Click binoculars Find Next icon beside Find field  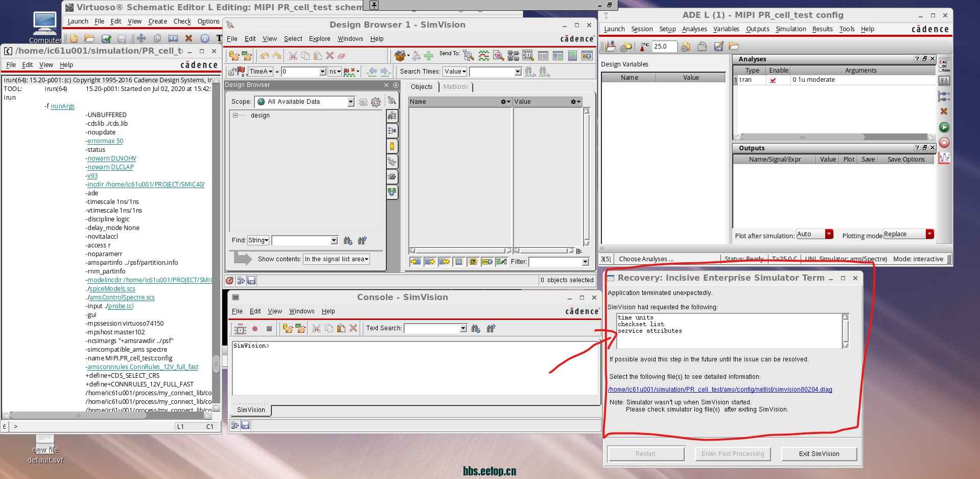tap(348, 240)
